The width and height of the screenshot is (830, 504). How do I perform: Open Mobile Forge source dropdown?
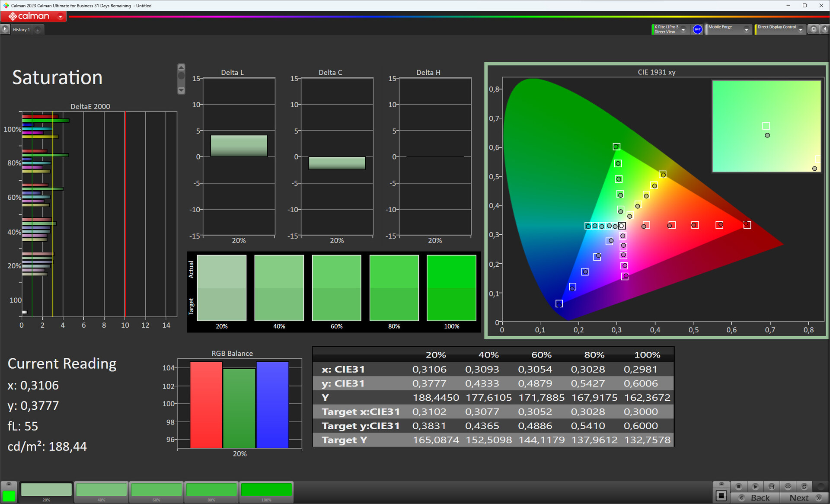746,29
